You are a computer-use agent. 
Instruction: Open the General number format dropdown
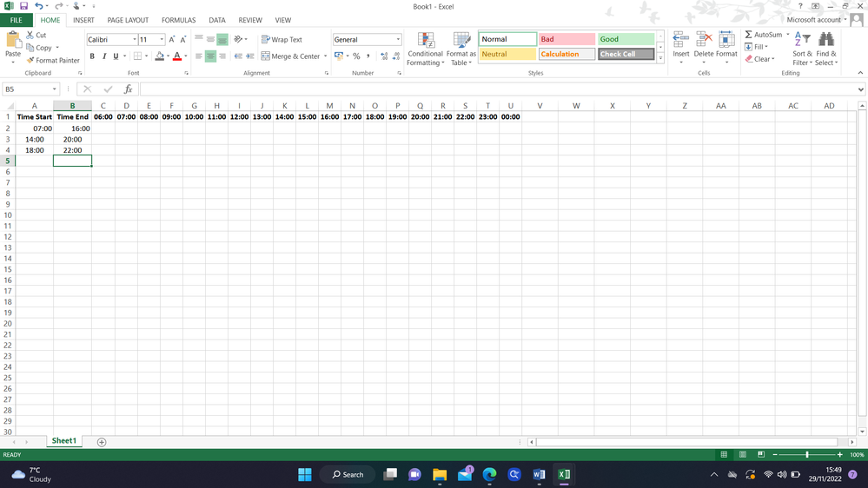point(397,39)
